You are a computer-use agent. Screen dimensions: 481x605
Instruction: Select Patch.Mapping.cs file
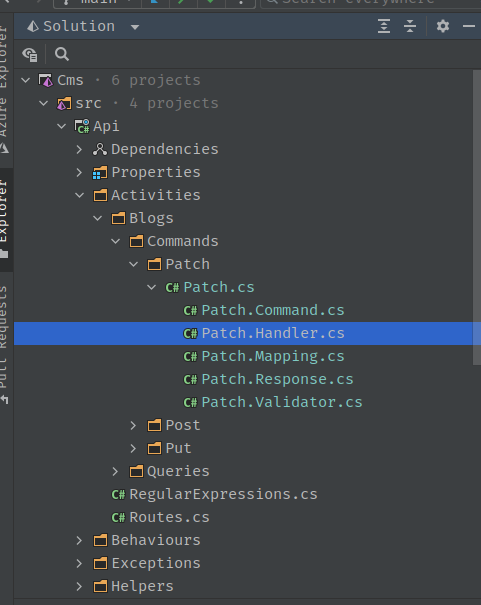(x=273, y=356)
